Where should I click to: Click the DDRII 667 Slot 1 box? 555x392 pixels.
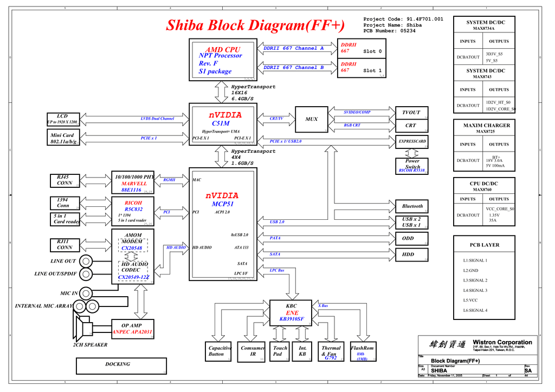tap(362, 68)
